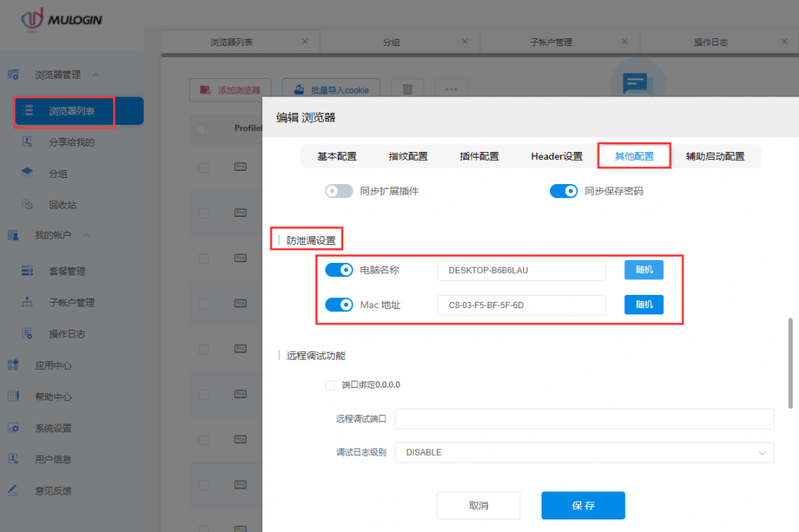Open 意见反馈 in sidebar
The height and width of the screenshot is (532, 799).
53,491
